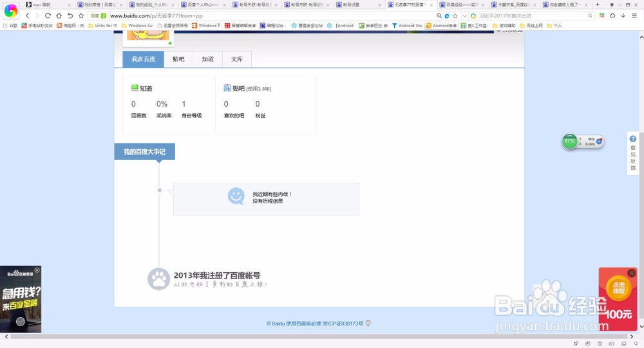Select the 知道 profile tab
The image size is (644, 348).
pyautogui.click(x=207, y=59)
